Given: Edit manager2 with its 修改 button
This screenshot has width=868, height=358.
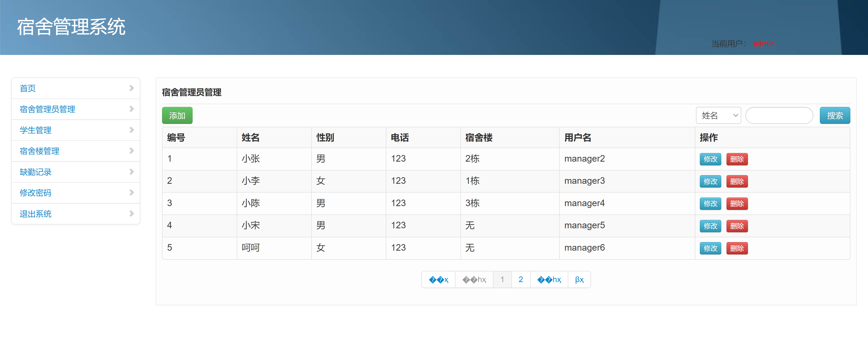Looking at the screenshot, I should [710, 159].
